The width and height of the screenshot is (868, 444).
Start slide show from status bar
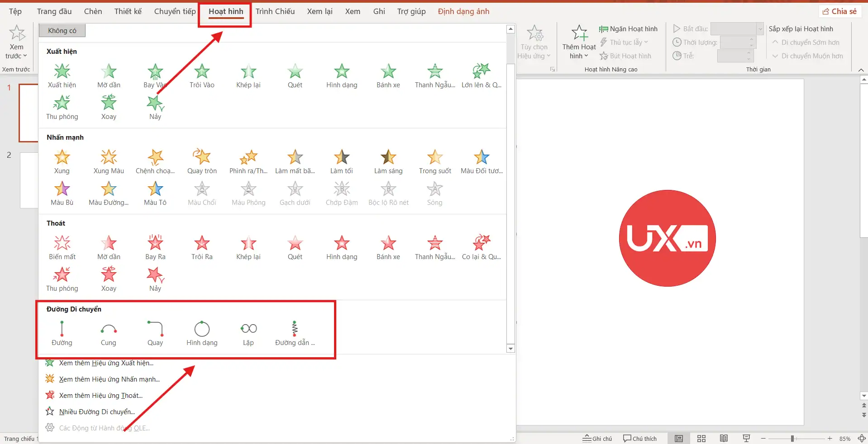746,439
